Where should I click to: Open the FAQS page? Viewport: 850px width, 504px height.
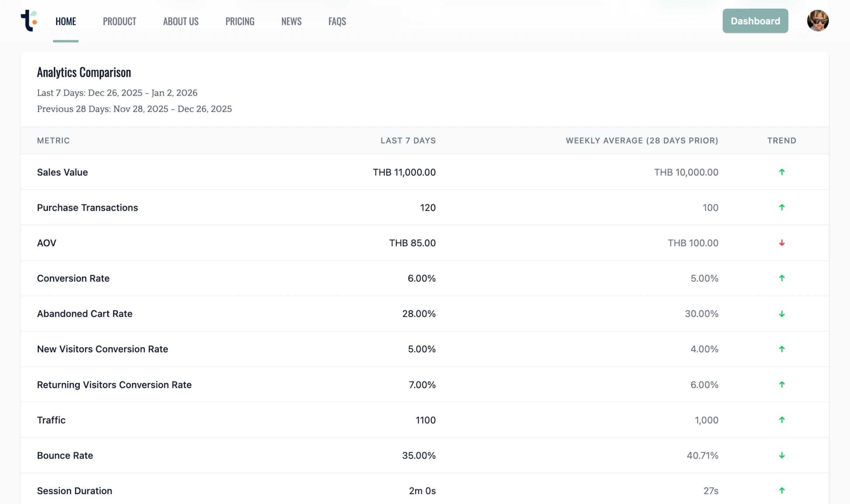coord(337,21)
